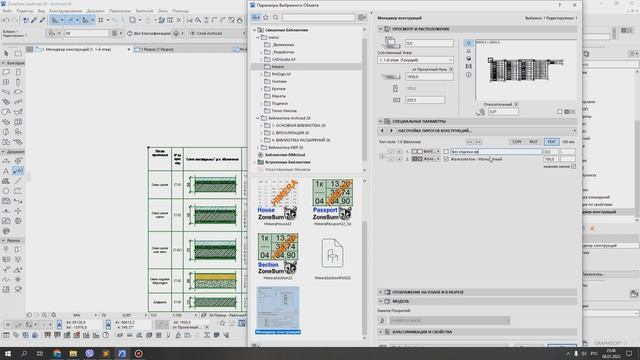This screenshot has height=360, width=640.
Task: Click the PAST button
Action: [533, 142]
